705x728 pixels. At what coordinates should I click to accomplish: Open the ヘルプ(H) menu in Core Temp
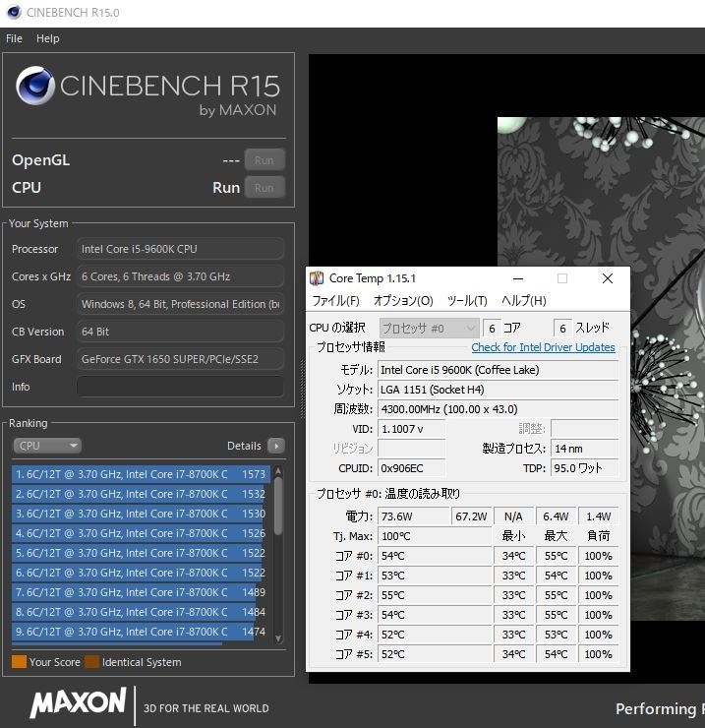tap(524, 301)
